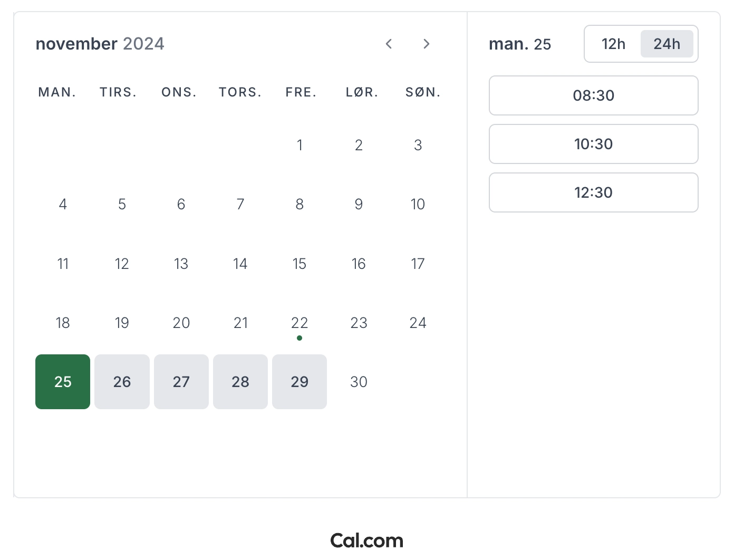Click date 1 in the calendar
This screenshot has height=560, width=734.
pos(300,145)
